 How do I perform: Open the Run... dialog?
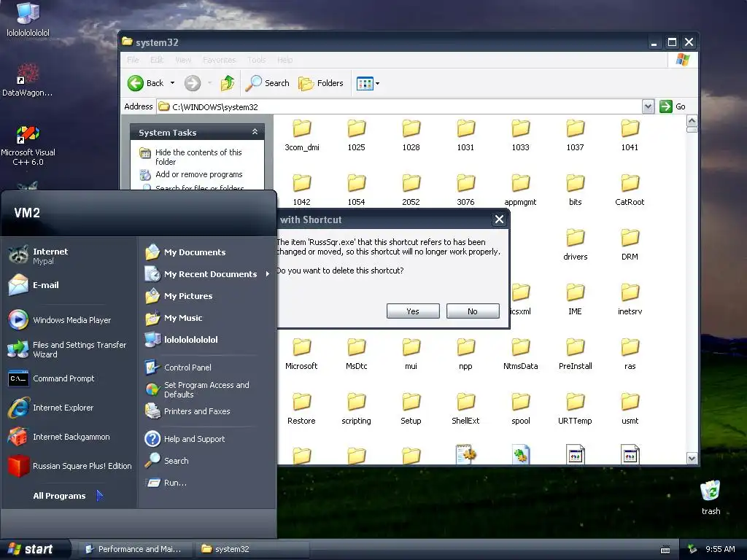(206, 483)
